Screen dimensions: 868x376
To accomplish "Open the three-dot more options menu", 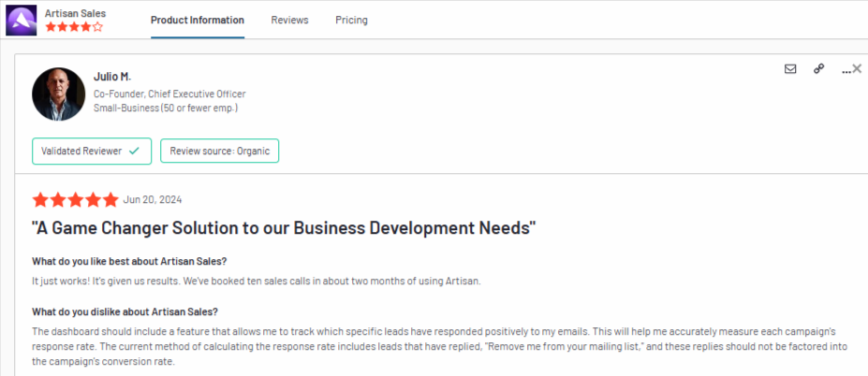I will click(846, 71).
